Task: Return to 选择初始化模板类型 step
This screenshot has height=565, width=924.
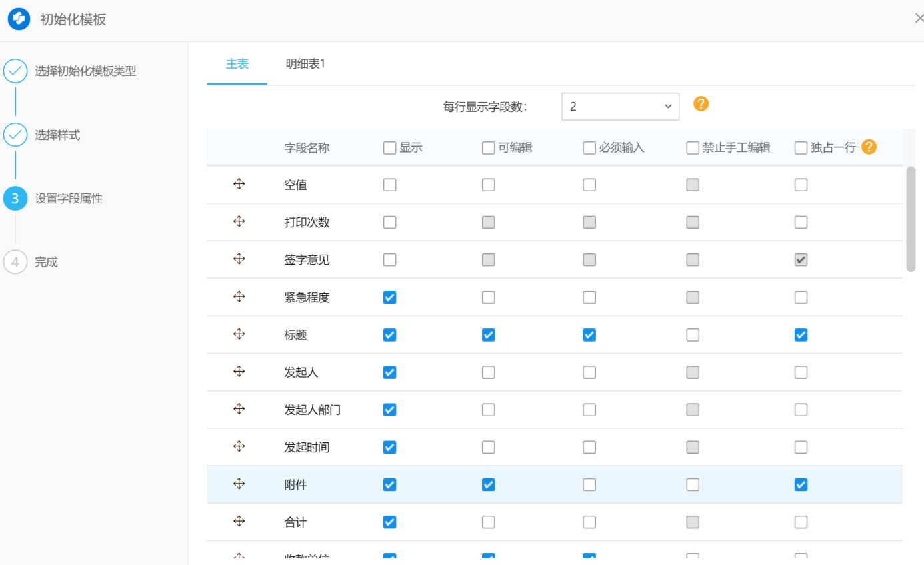Action: 85,71
